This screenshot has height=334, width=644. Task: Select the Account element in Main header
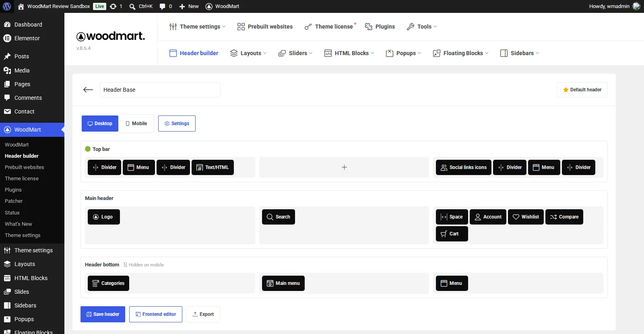pos(488,217)
